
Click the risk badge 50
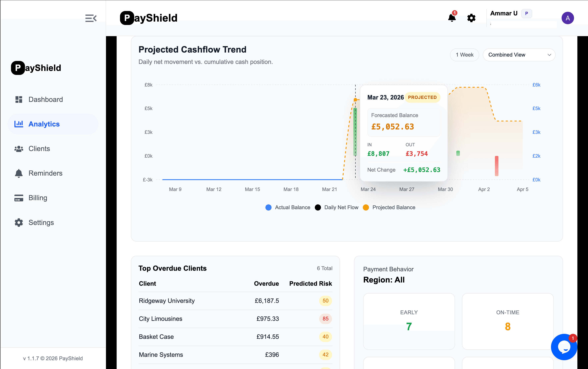point(325,301)
